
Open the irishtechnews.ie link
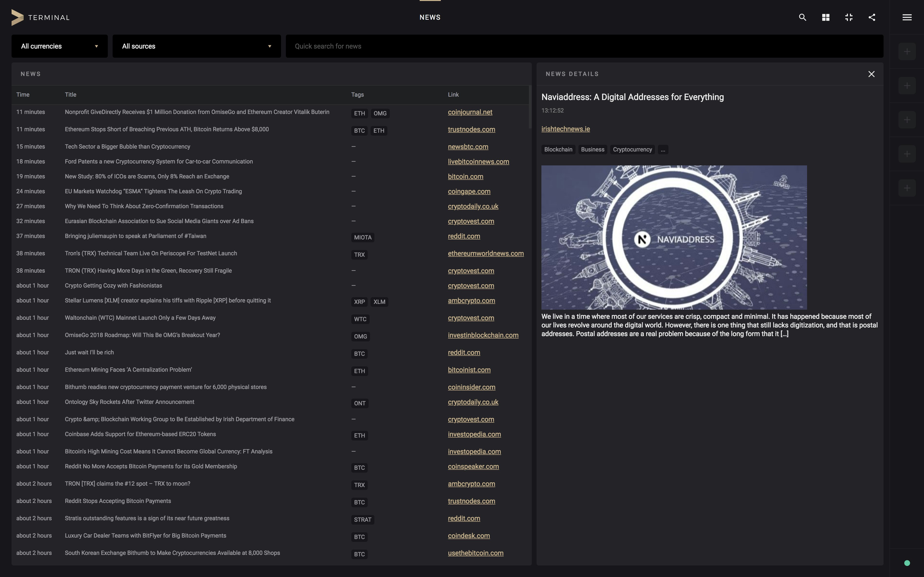tap(565, 129)
